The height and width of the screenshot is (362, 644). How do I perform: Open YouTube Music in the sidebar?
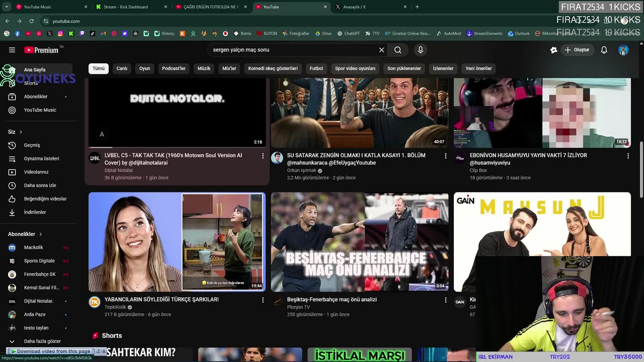coord(38,110)
